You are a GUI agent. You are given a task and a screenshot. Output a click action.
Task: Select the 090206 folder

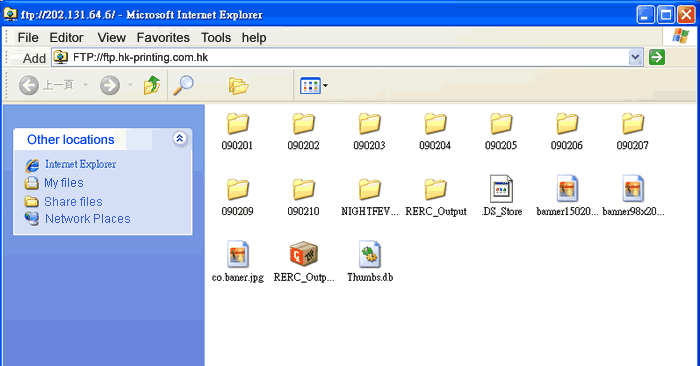[567, 132]
